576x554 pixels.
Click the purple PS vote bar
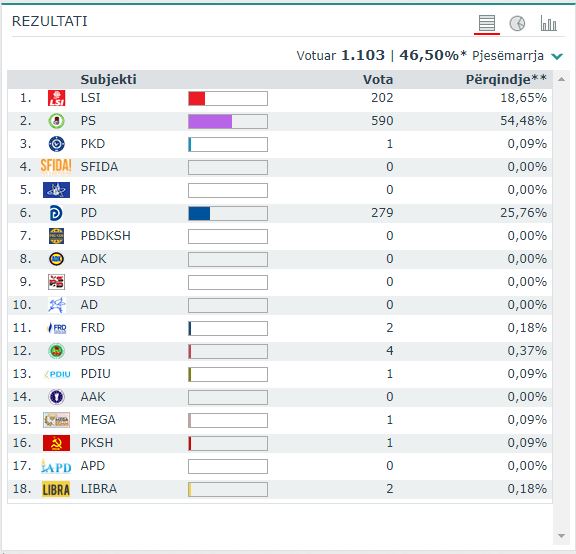[x=210, y=121]
